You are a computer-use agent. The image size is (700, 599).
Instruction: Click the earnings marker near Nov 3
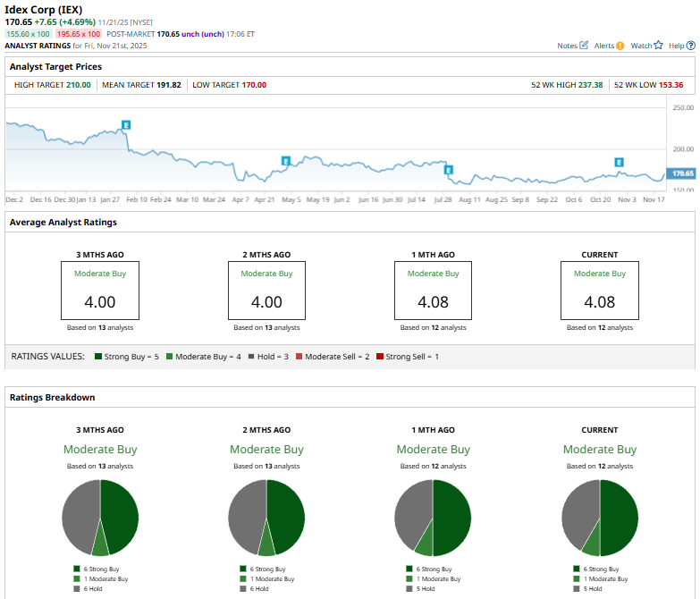pos(619,162)
